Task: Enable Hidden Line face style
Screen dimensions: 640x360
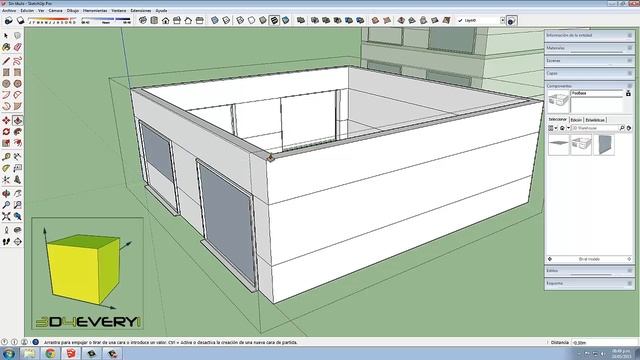Action: point(251,20)
